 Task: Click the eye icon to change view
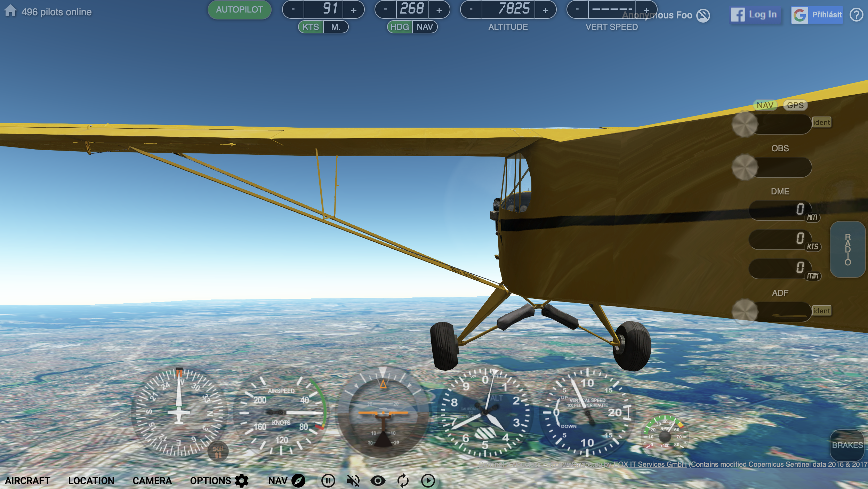coord(378,480)
